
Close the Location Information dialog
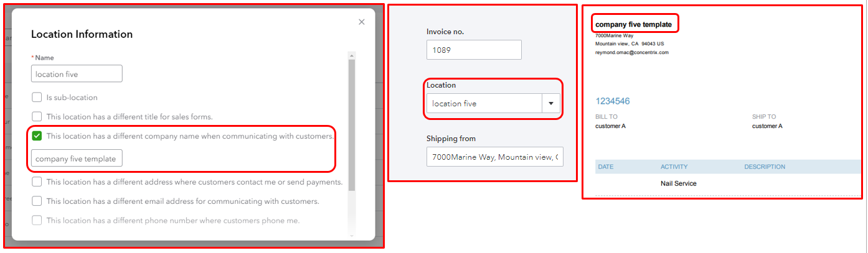click(361, 22)
